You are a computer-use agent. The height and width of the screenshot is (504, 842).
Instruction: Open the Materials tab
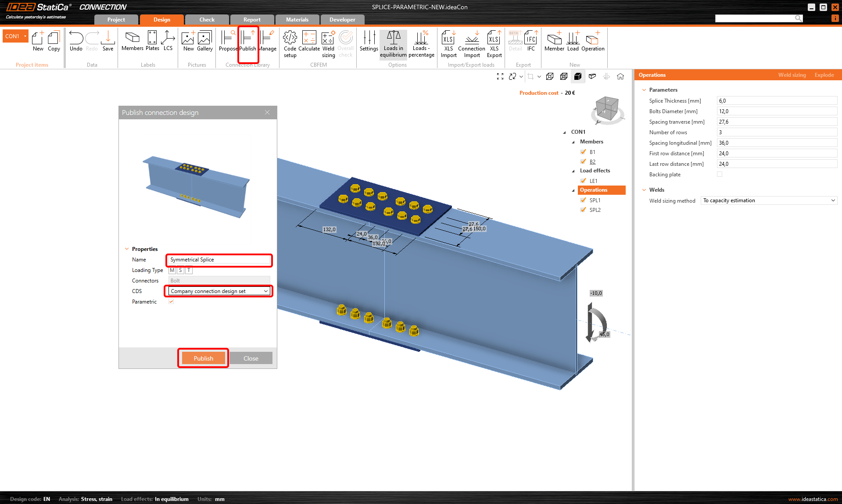pos(297,19)
